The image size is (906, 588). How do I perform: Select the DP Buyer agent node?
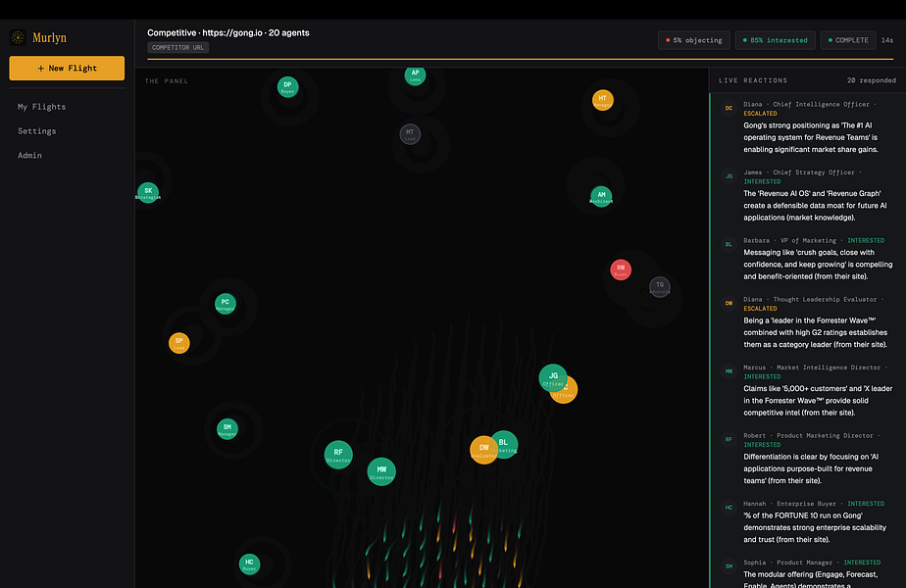(x=287, y=87)
